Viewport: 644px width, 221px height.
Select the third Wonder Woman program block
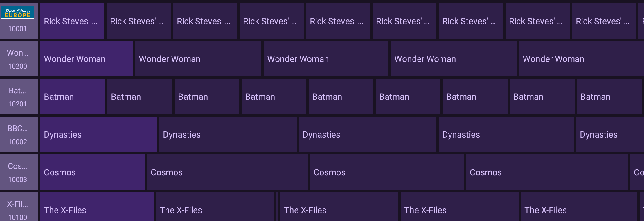[x=326, y=59]
